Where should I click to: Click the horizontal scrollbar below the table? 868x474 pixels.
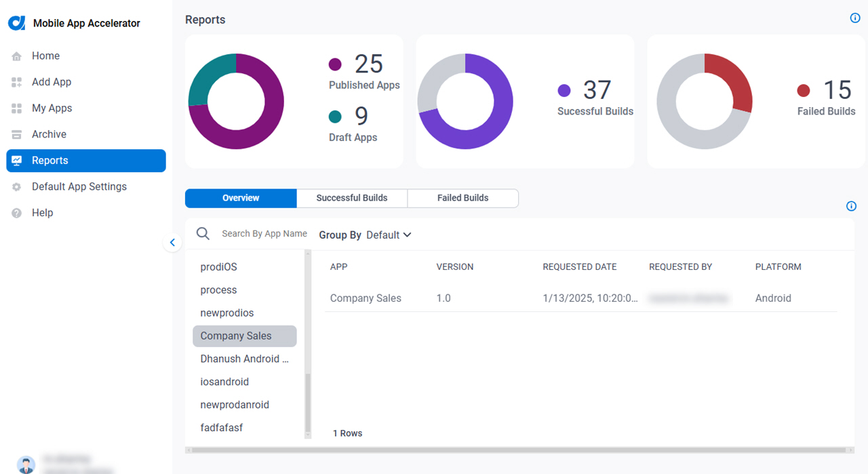click(519, 450)
